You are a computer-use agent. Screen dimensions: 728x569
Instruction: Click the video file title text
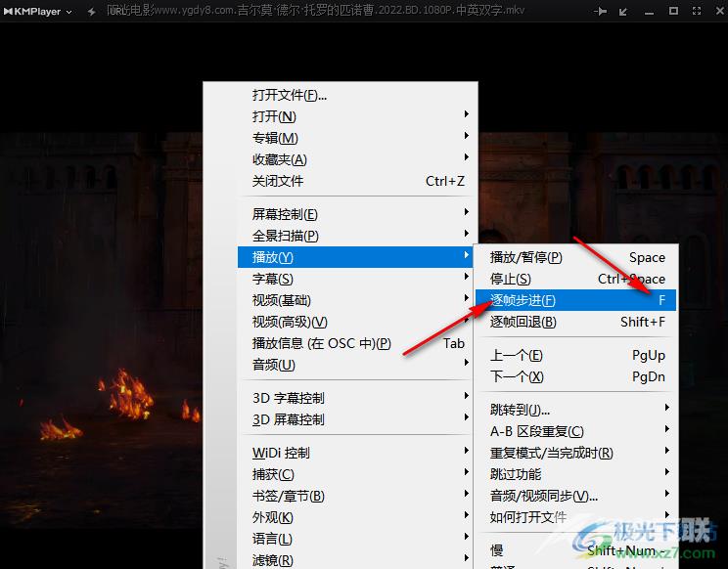316,10
